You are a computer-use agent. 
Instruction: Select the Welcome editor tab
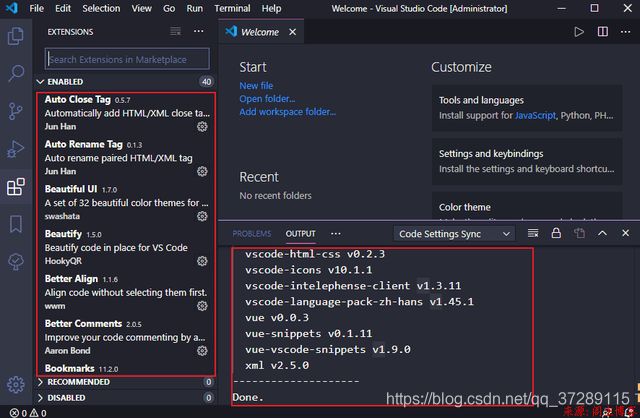262,32
